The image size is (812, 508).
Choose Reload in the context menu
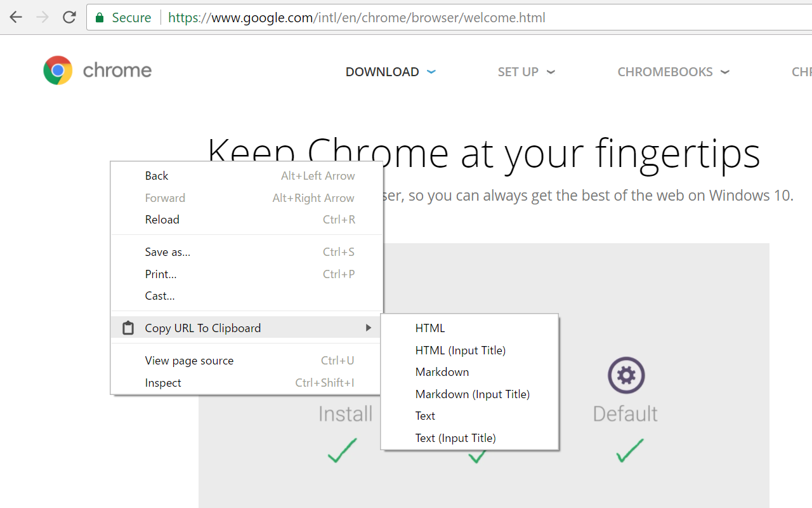247,220
